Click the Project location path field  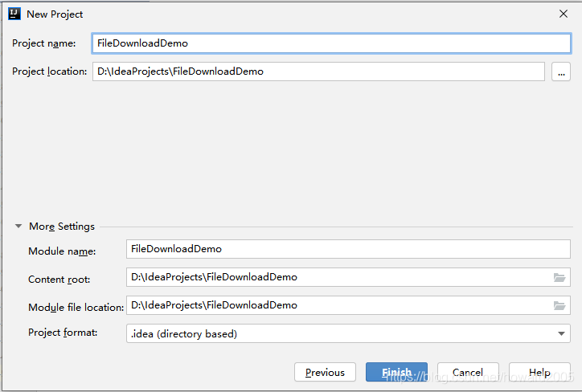pos(318,71)
